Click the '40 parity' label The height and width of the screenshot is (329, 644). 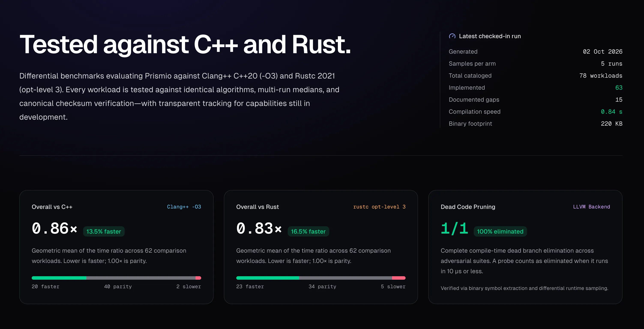pyautogui.click(x=118, y=287)
